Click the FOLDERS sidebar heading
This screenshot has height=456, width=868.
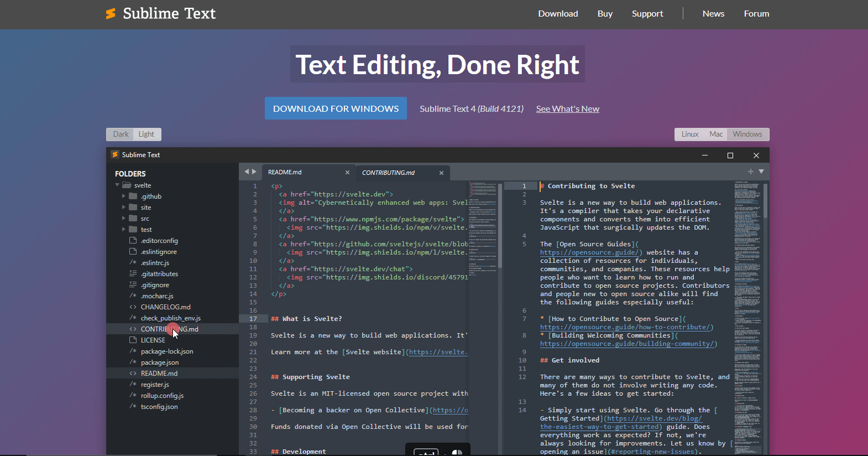point(130,174)
